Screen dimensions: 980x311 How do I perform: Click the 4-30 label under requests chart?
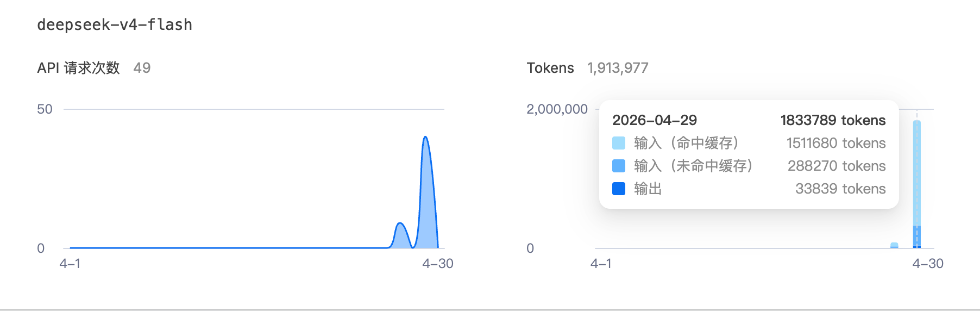click(438, 264)
